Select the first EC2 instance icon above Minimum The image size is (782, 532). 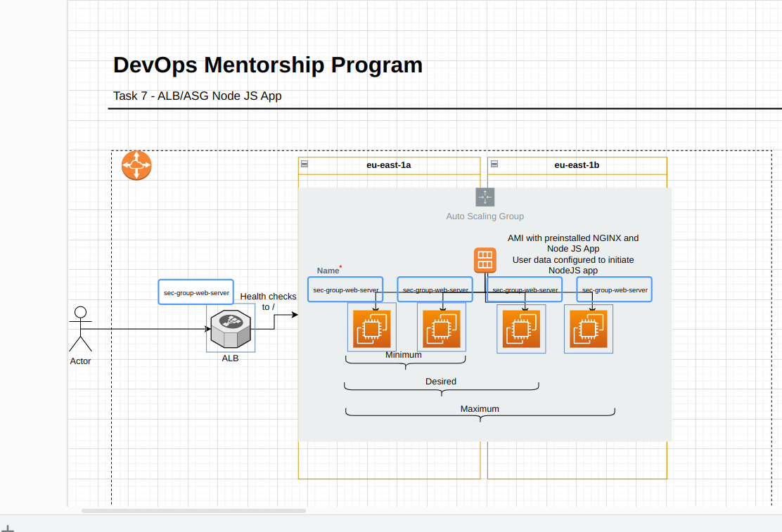371,329
